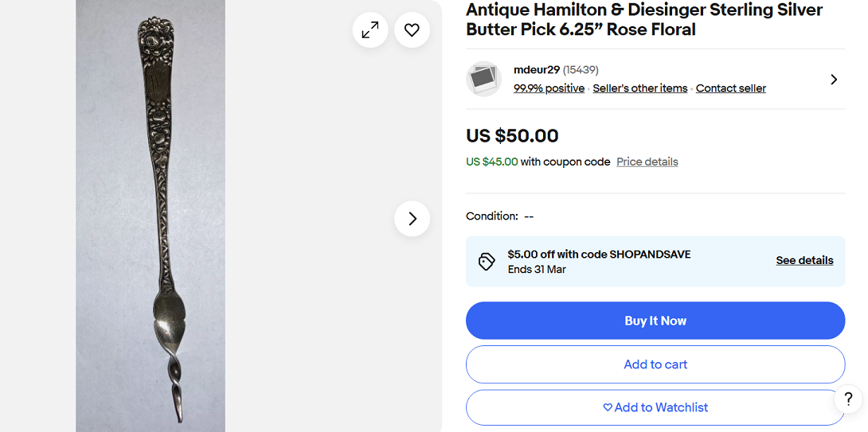Image resolution: width=868 pixels, height=432 pixels.
Task: Open Seller's other items
Action: 640,88
